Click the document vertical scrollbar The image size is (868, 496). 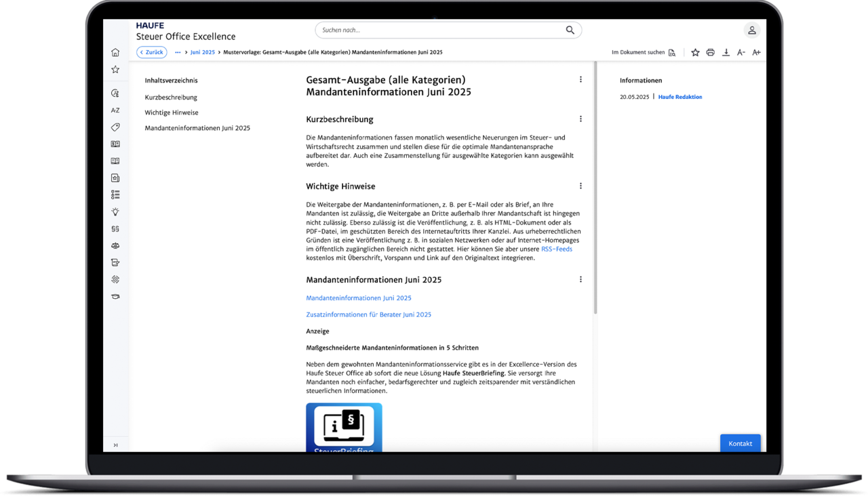[595, 188]
